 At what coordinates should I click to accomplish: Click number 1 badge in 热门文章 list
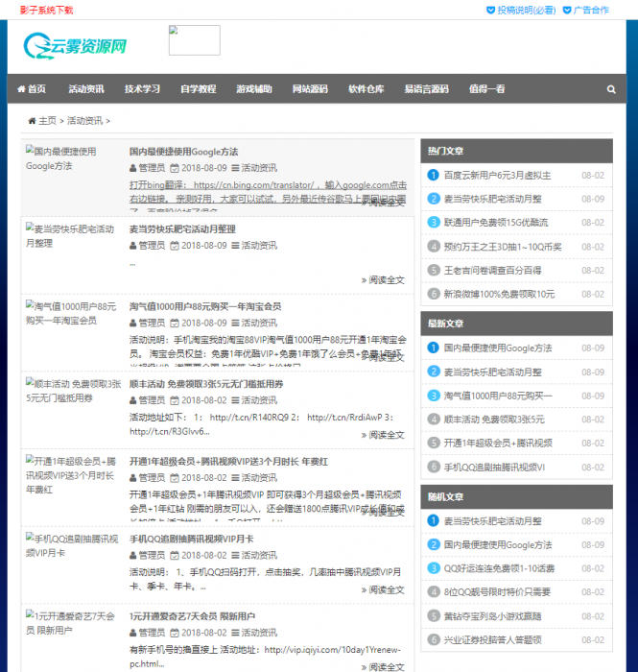433,175
